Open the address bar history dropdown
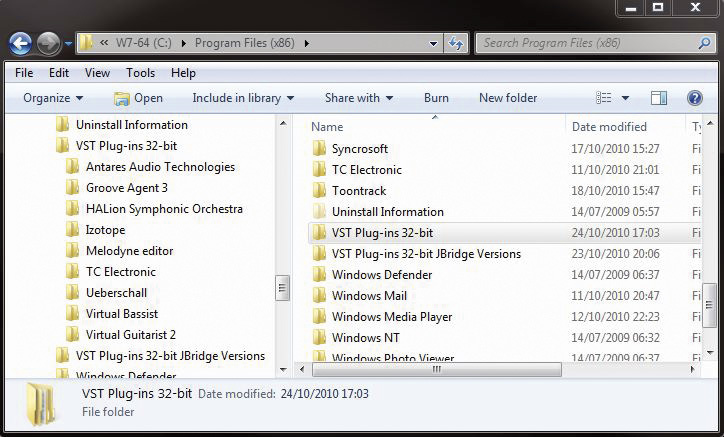This screenshot has height=437, width=724. [433, 44]
